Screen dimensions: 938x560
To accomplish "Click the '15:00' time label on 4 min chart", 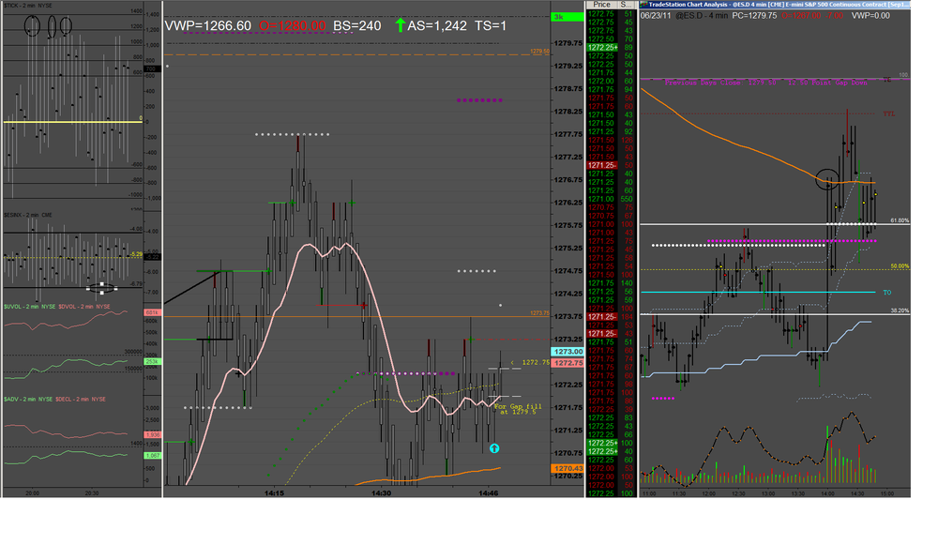I will pos(887,493).
